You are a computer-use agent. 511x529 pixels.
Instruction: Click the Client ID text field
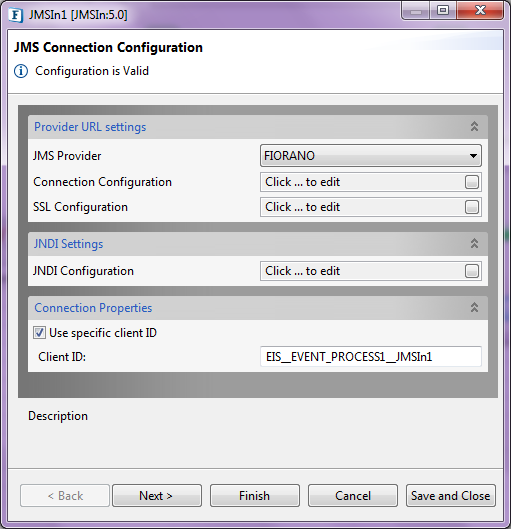click(x=371, y=357)
